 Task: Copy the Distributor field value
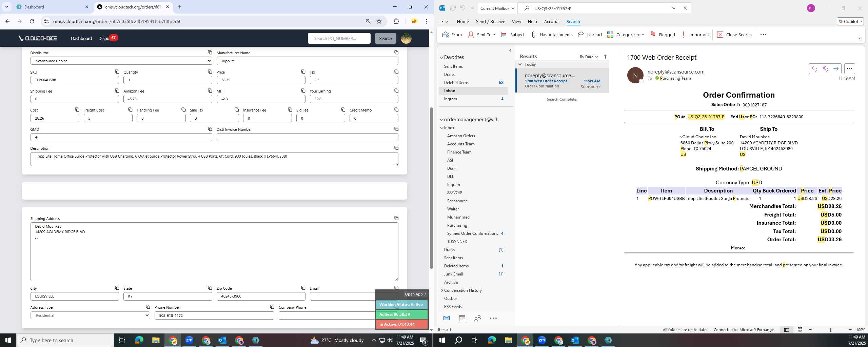pyautogui.click(x=210, y=52)
